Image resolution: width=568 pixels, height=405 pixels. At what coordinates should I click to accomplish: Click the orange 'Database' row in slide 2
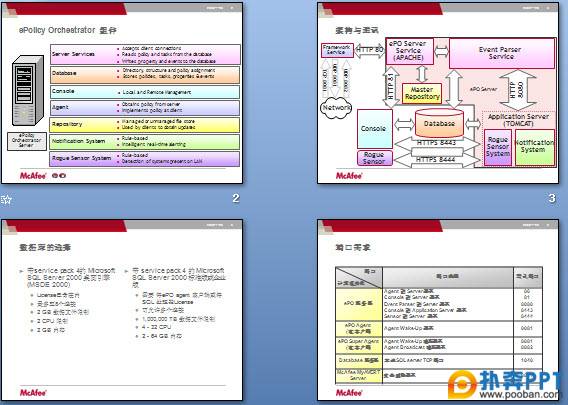point(145,75)
